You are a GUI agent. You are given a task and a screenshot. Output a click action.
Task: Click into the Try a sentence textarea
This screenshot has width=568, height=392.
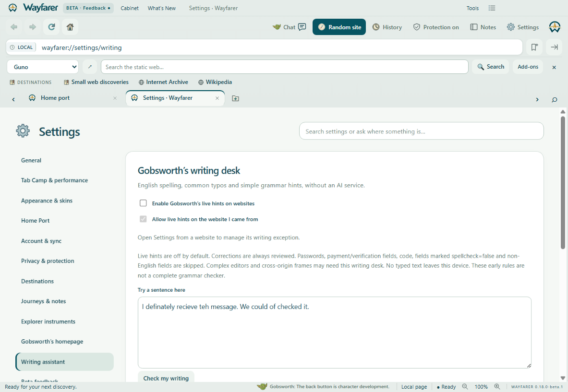click(334, 333)
